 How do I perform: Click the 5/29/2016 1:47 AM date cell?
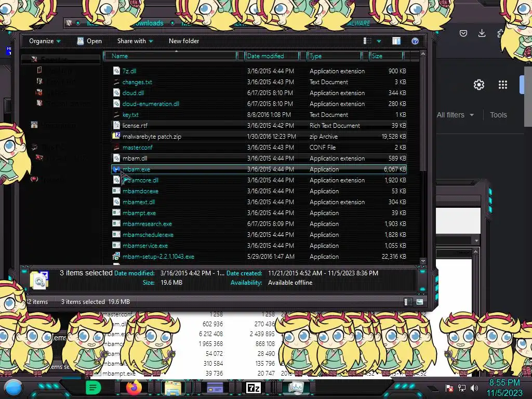coord(271,257)
